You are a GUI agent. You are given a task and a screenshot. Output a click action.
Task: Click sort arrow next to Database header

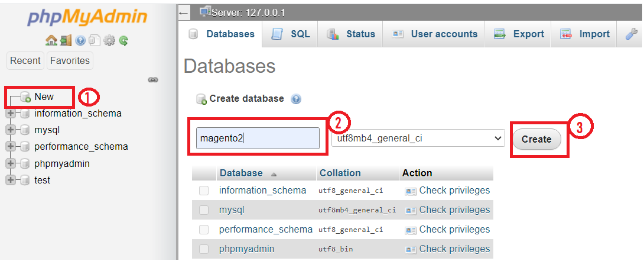click(274, 175)
